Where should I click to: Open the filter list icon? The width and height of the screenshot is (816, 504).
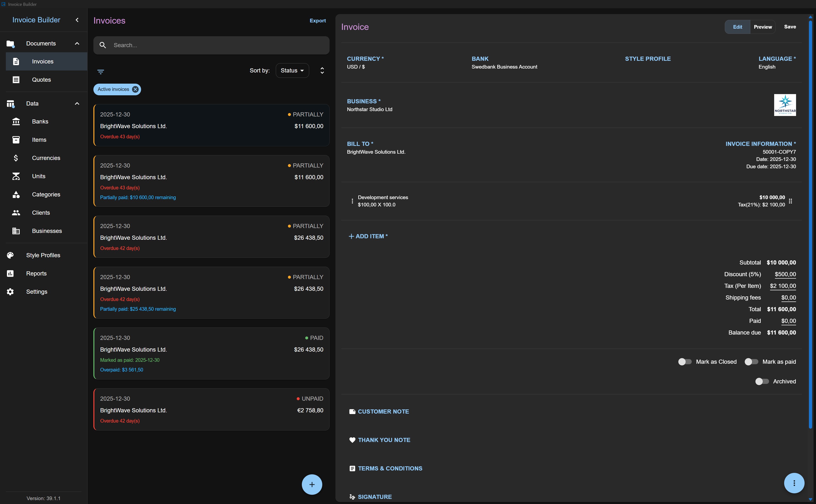(101, 72)
